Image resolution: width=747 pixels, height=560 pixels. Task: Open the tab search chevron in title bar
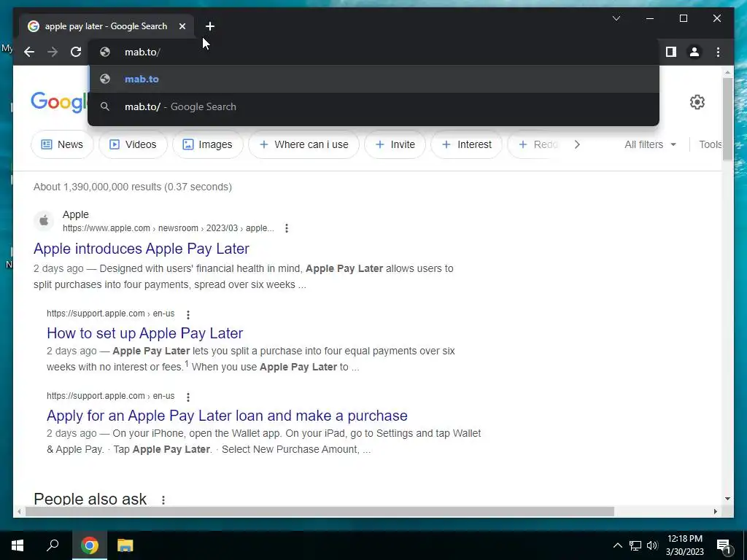[x=616, y=18]
